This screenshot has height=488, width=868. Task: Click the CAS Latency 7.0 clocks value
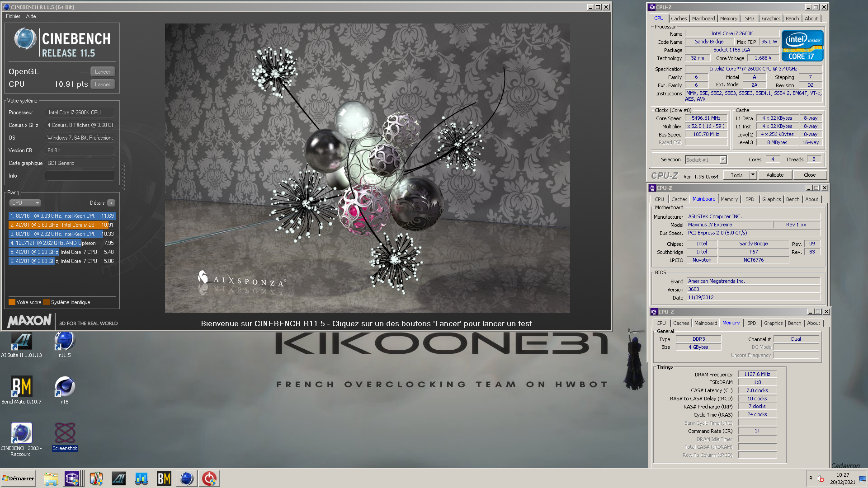[757, 391]
